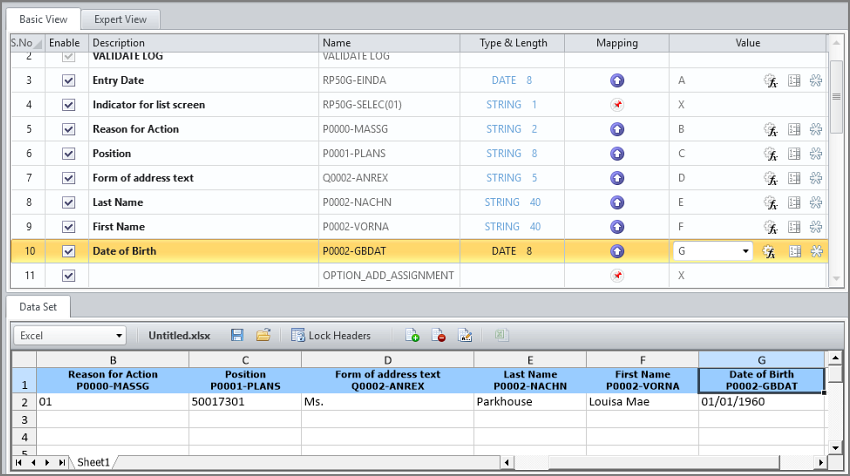Open the formula icon in Date of Birth row
This screenshot has height=476, width=850.
(769, 252)
